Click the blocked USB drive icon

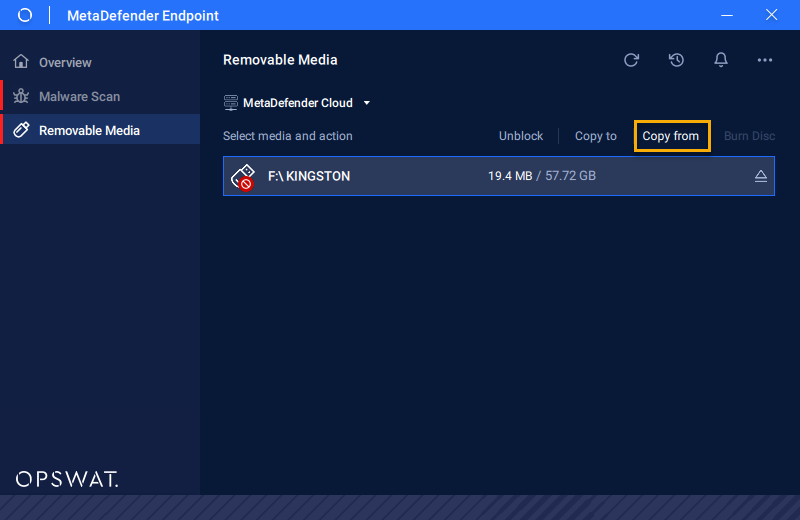click(x=243, y=177)
